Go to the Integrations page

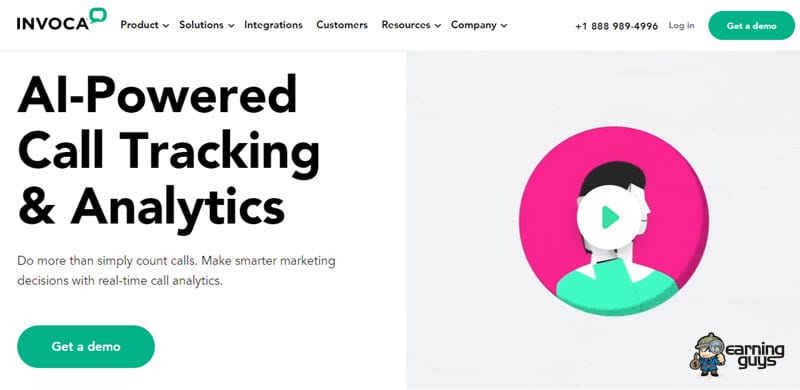(x=273, y=25)
